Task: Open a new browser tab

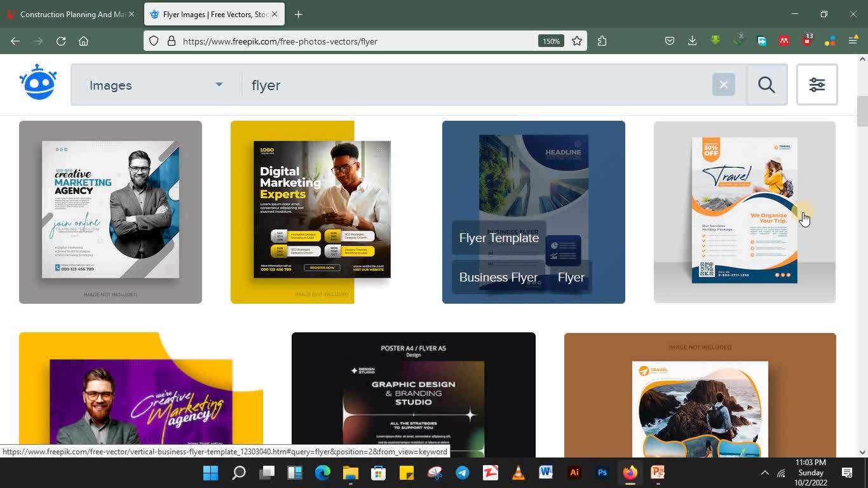Action: tap(299, 14)
